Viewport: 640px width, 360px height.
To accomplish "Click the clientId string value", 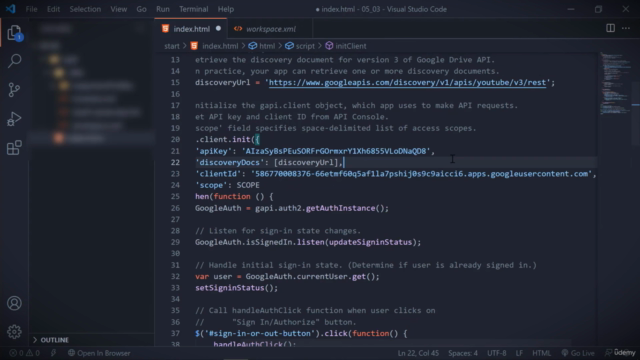I will (421, 174).
